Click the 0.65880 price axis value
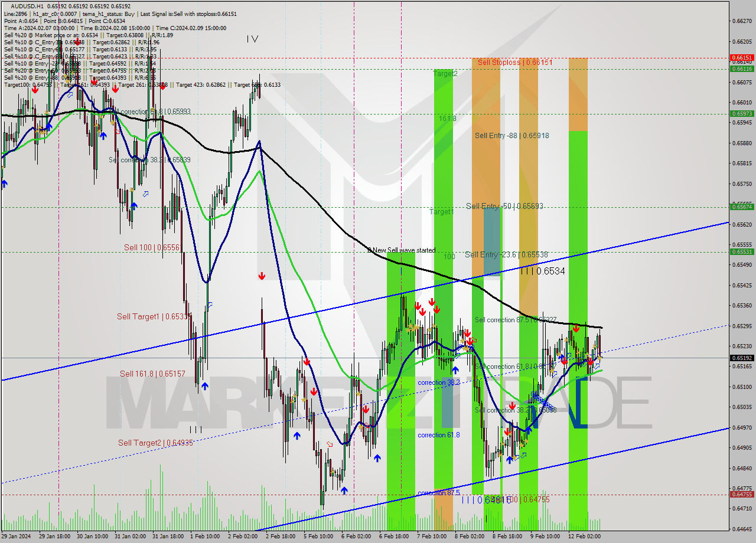The width and height of the screenshot is (756, 543). (742, 143)
